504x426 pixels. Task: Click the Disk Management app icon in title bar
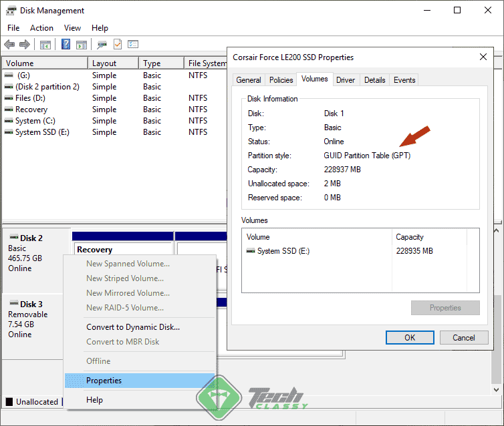pos(11,11)
